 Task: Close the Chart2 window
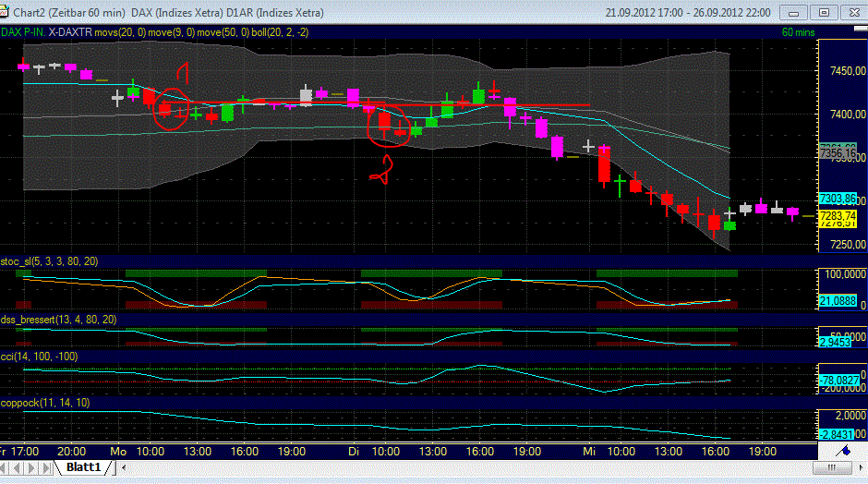[x=853, y=12]
